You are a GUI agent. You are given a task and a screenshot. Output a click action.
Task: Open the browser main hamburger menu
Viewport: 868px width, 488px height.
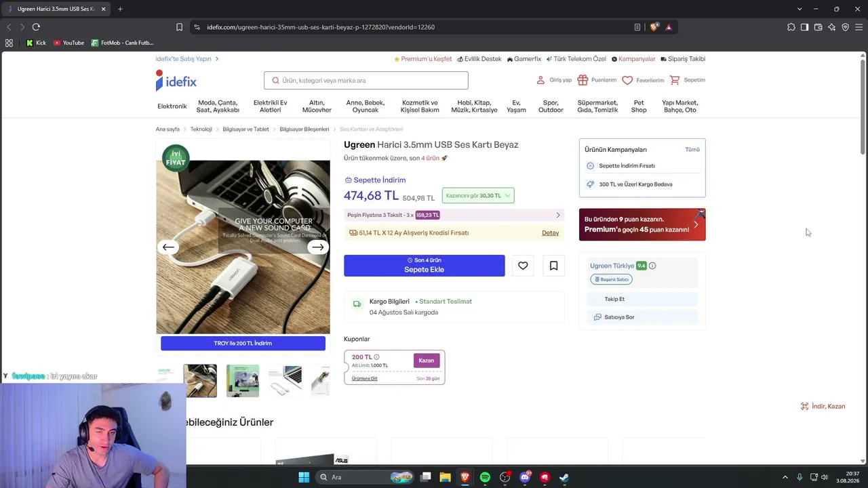pos(859,27)
